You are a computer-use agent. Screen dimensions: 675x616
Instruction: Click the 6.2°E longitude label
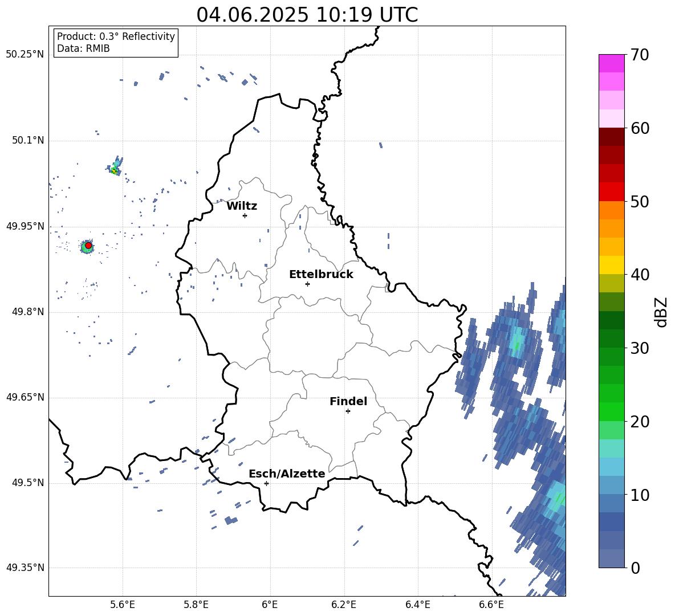(x=344, y=605)
